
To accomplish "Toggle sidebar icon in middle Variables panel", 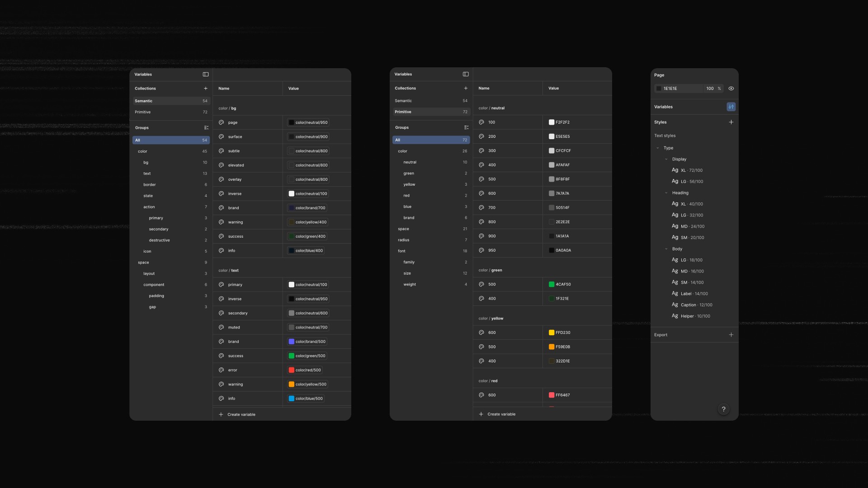I will click(x=466, y=74).
